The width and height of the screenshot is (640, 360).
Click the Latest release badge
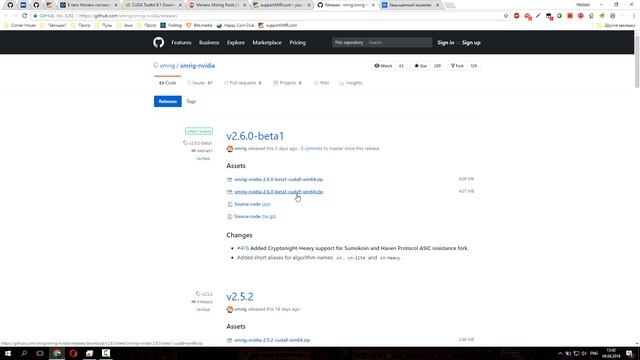point(199,131)
